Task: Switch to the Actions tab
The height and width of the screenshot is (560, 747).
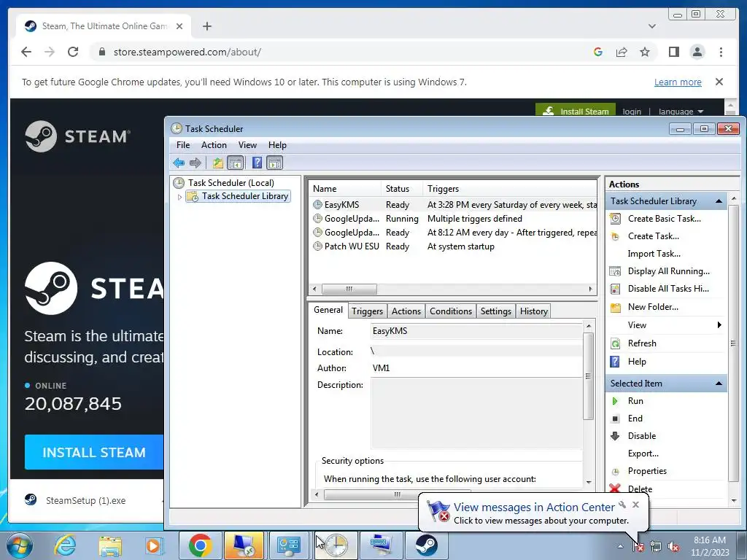Action: click(x=406, y=311)
